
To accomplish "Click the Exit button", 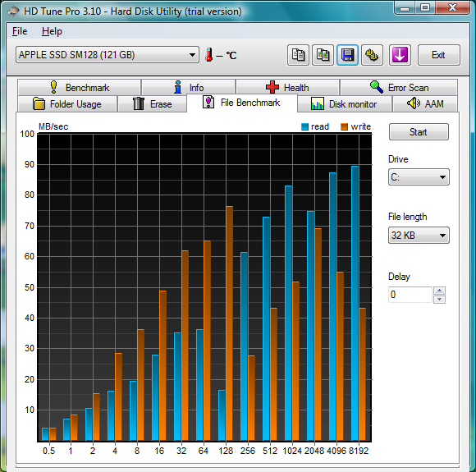I will coord(439,55).
